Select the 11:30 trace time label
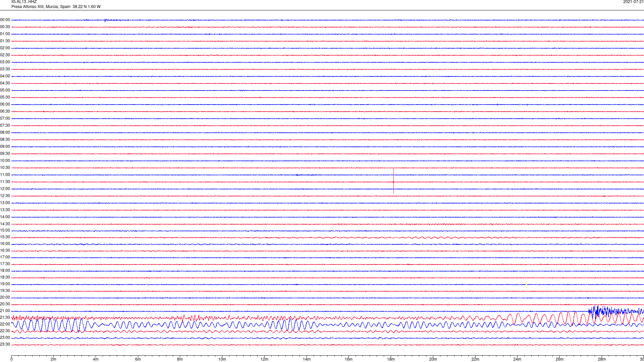 (x=5, y=182)
